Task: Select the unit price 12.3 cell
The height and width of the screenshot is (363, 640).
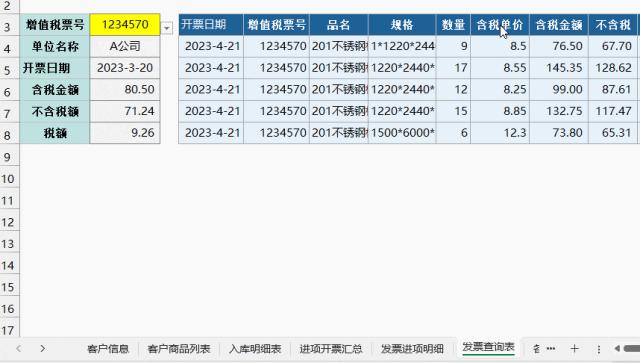Action: 500,133
